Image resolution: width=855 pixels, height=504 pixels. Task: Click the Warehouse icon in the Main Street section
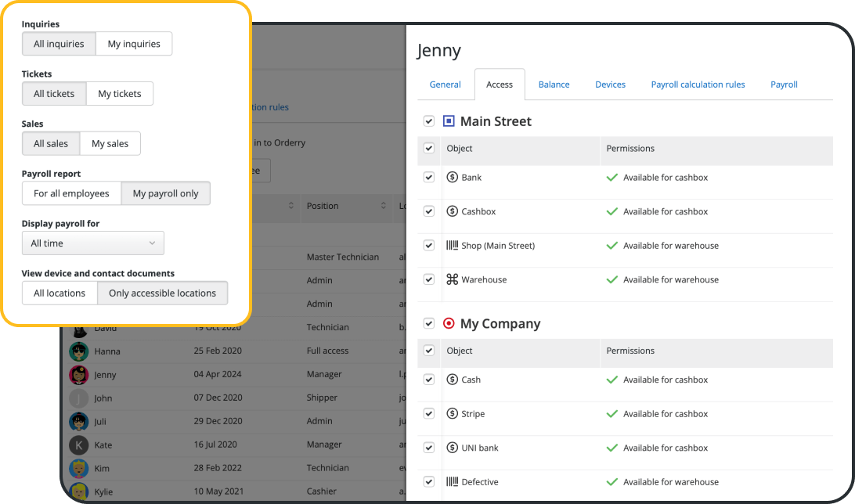pos(453,279)
